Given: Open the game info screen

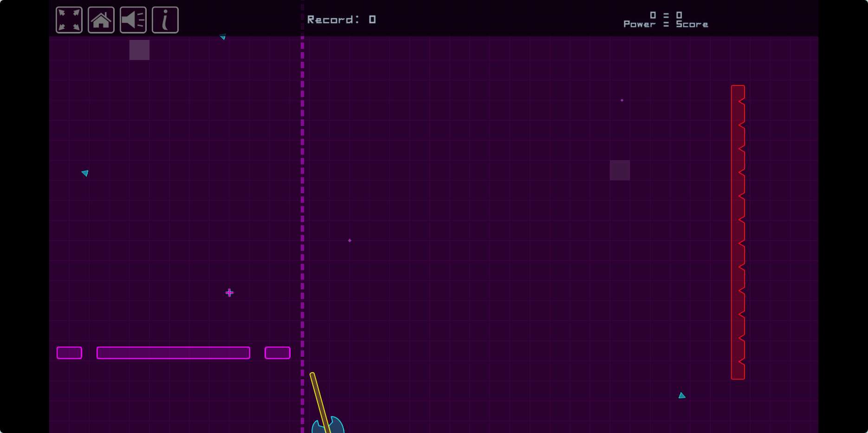Looking at the screenshot, I should (x=165, y=20).
